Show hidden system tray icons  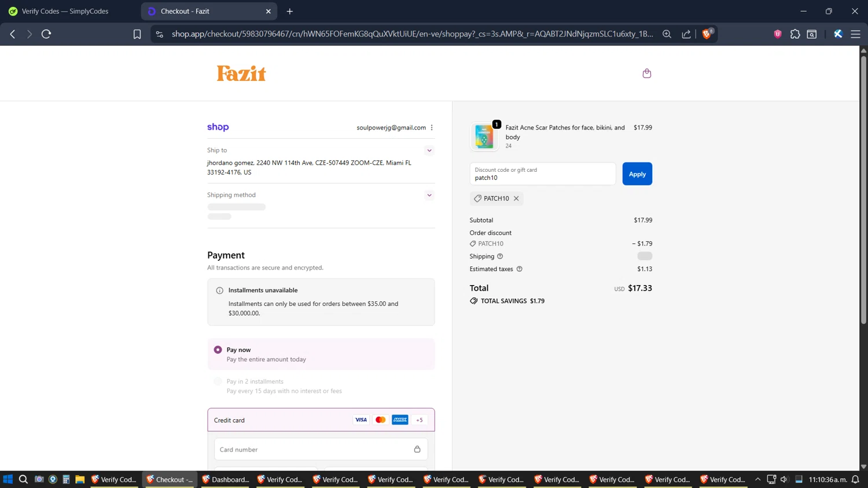click(x=757, y=479)
